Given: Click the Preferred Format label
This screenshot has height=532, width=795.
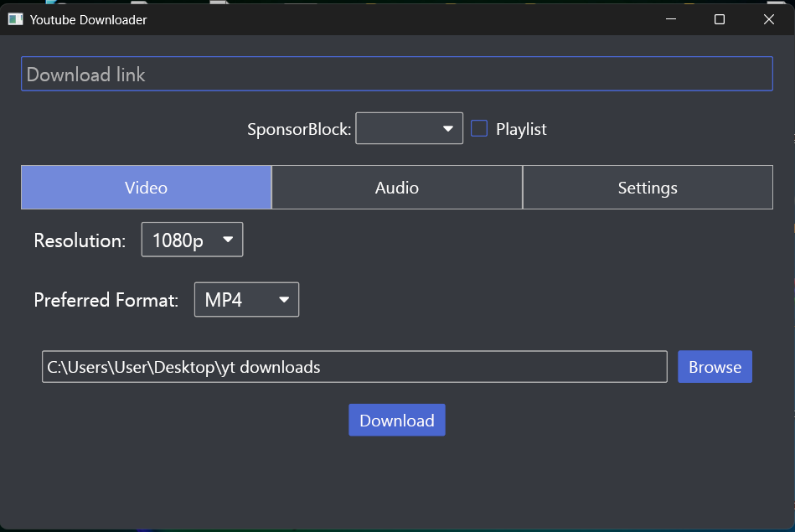Looking at the screenshot, I should point(106,300).
